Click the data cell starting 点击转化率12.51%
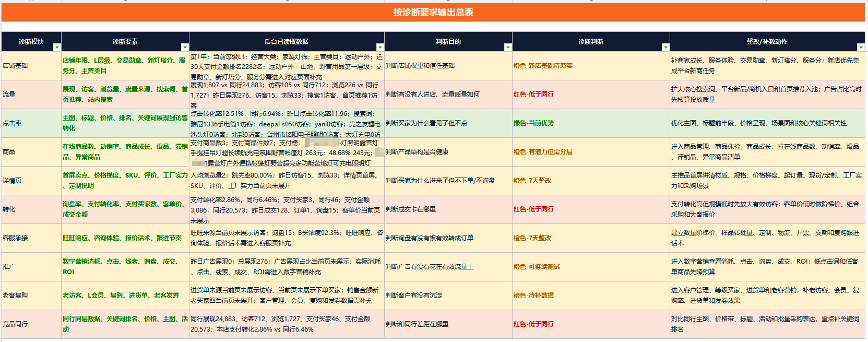 [287, 123]
